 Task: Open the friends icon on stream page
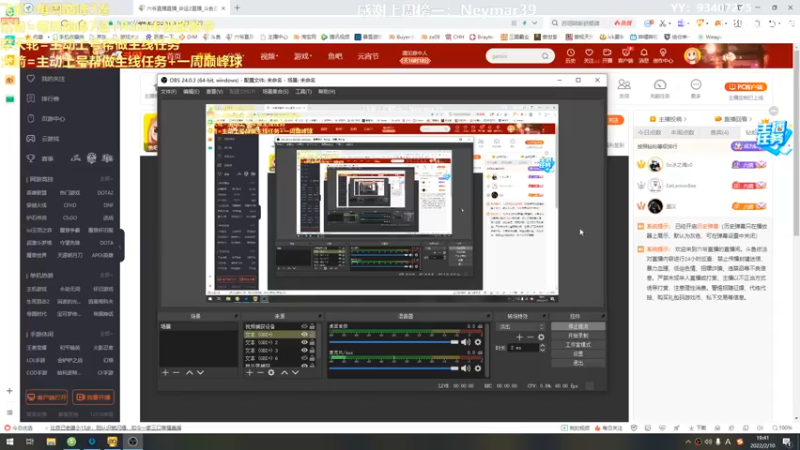(624, 85)
